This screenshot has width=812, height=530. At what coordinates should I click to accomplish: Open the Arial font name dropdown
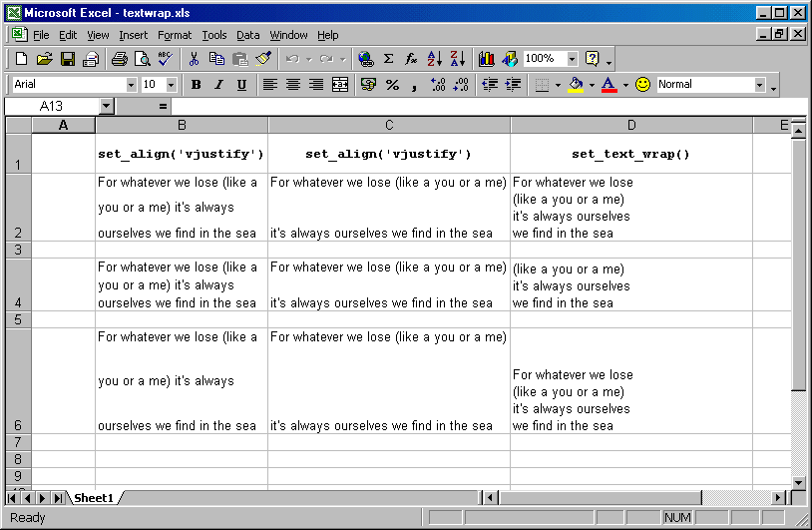(x=131, y=85)
